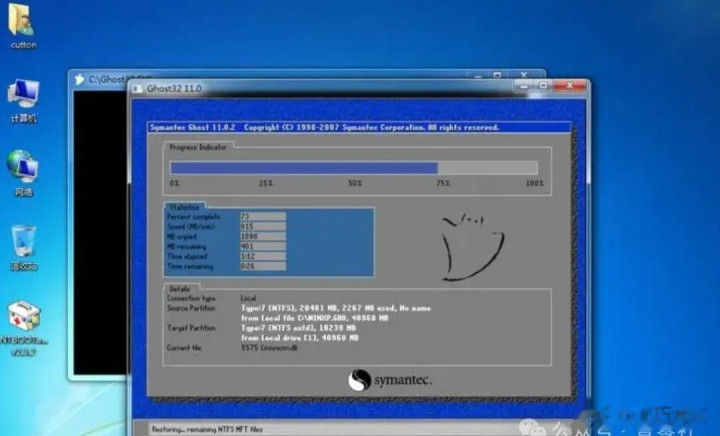720x436 pixels.
Task: Click the 'from Local drive [1]' line
Action: tap(300, 338)
